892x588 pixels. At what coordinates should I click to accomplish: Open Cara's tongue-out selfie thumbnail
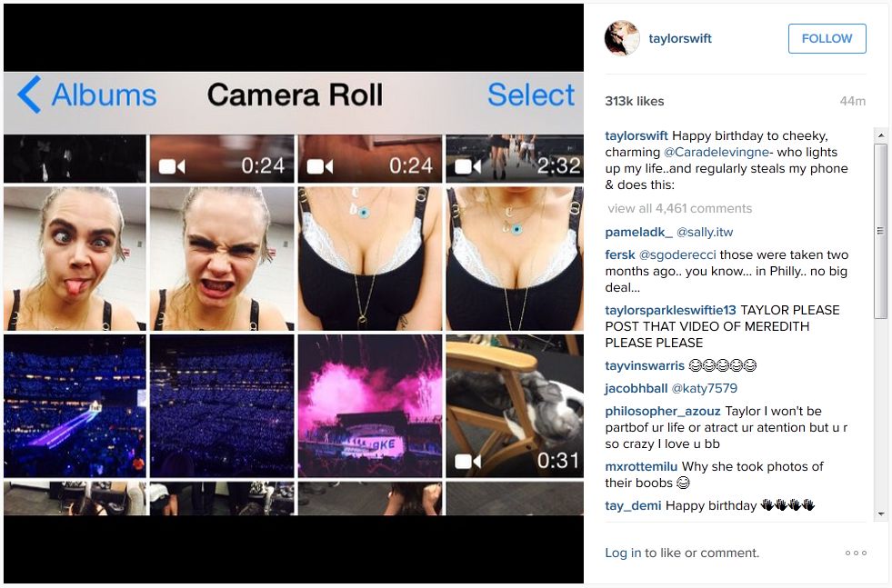tap(73, 257)
